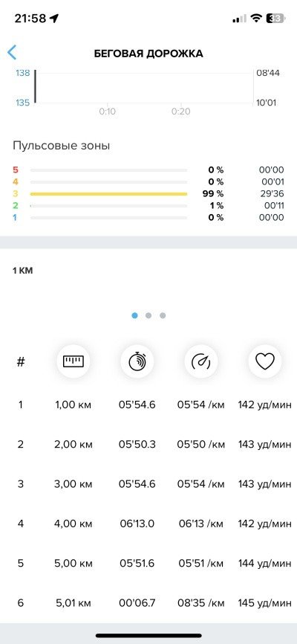Tap the distance ruler column icon
297x644 pixels.
73,361
